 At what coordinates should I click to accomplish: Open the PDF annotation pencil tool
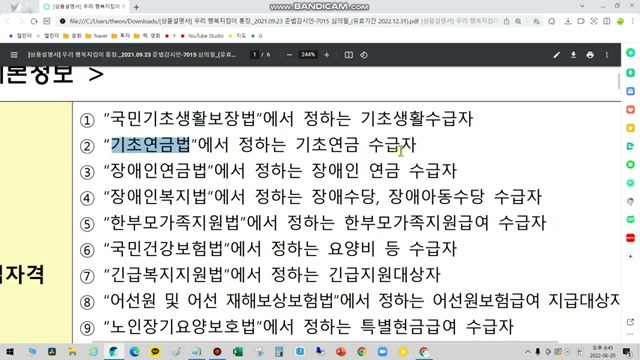pos(556,55)
